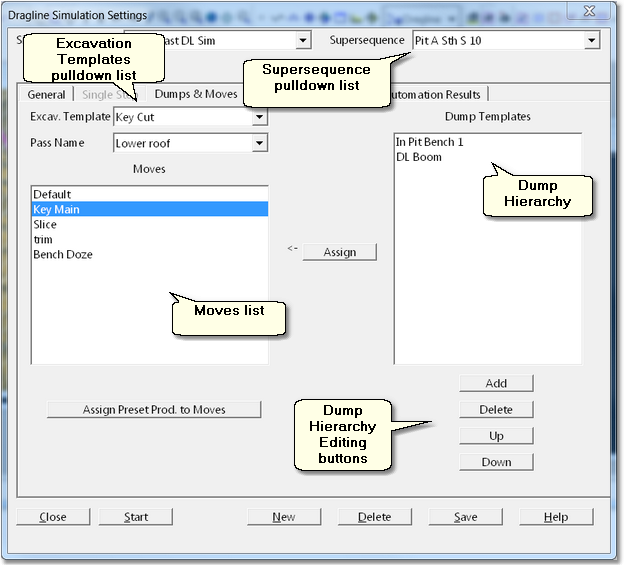The width and height of the screenshot is (624, 567).
Task: Click the Assign button
Action: 339,252
